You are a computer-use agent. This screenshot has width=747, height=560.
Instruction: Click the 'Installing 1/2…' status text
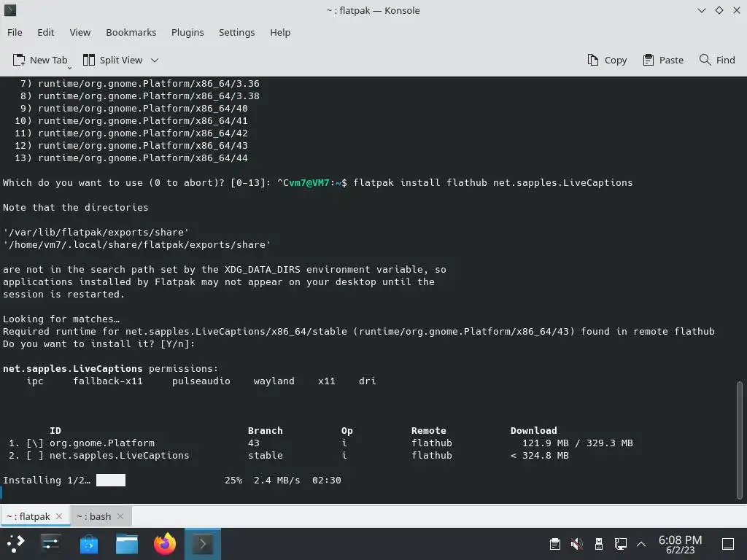tap(47, 480)
